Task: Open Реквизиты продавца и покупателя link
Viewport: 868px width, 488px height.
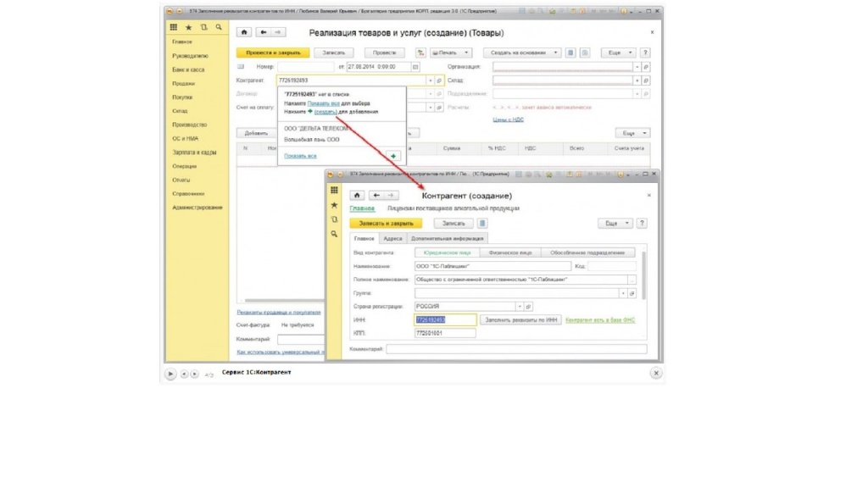Action: coord(278,312)
